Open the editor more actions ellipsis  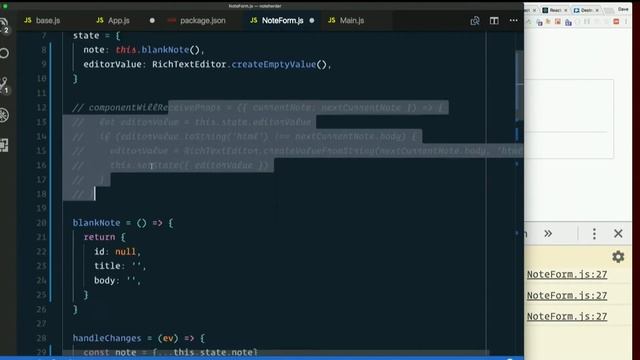click(x=513, y=20)
